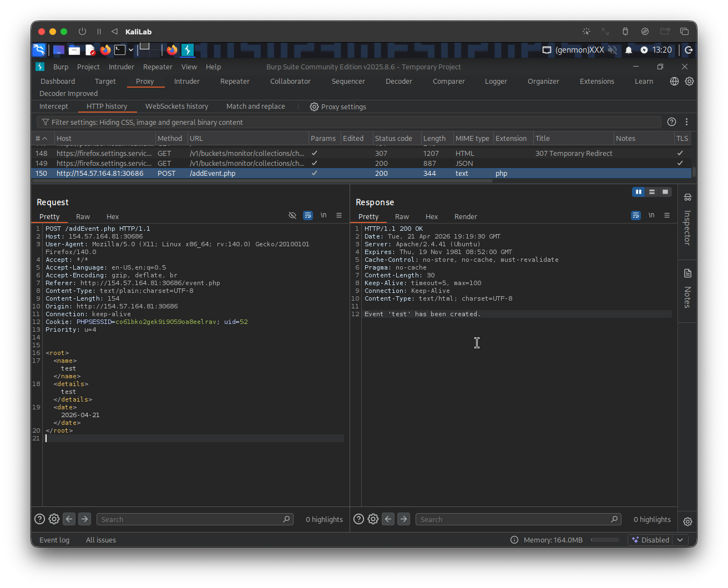Toggle hide non-printable characters eye icon in Request

point(292,215)
